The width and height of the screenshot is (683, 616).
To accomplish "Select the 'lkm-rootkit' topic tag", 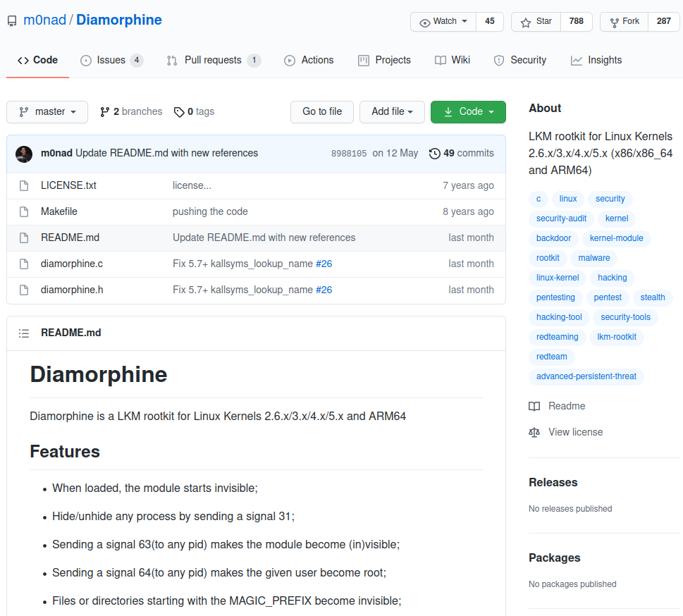I will (x=616, y=337).
